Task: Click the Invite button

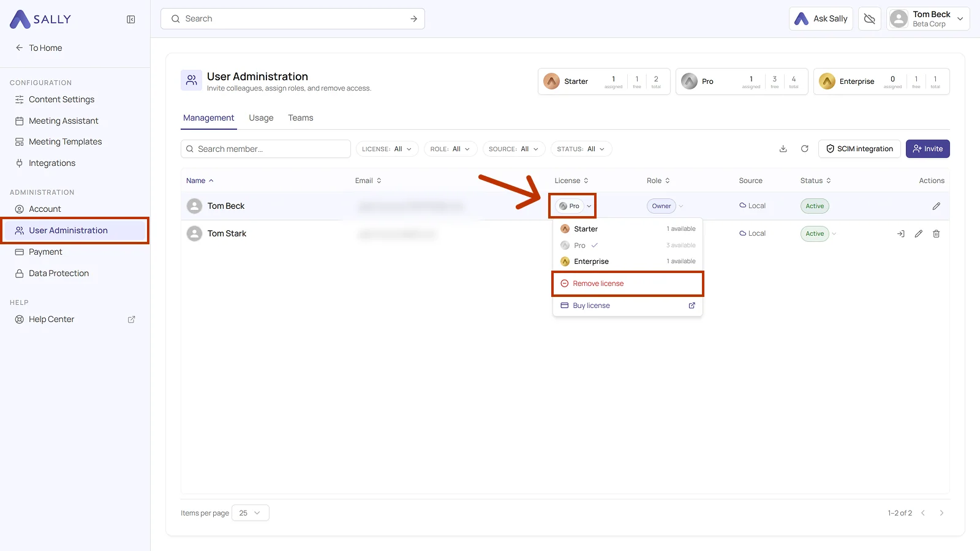Action: (928, 149)
